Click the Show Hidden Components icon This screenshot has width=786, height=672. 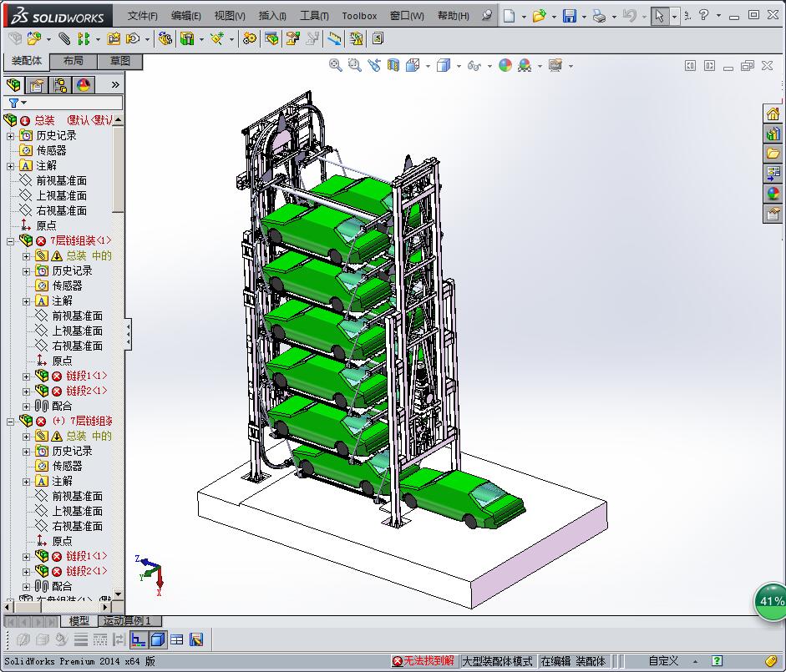pos(165,38)
